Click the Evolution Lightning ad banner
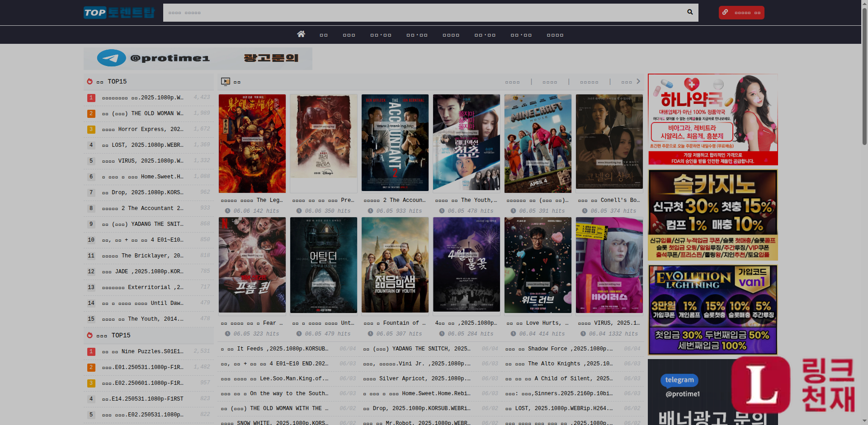Viewport: 868px width, 425px height. pos(713,310)
